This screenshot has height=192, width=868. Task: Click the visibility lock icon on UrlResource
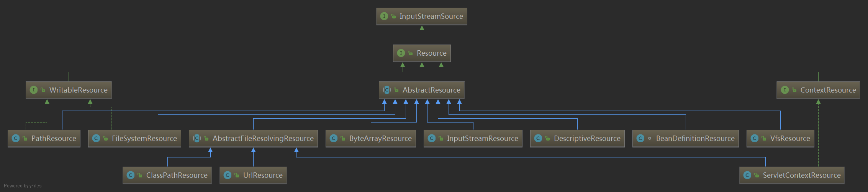pos(237,175)
